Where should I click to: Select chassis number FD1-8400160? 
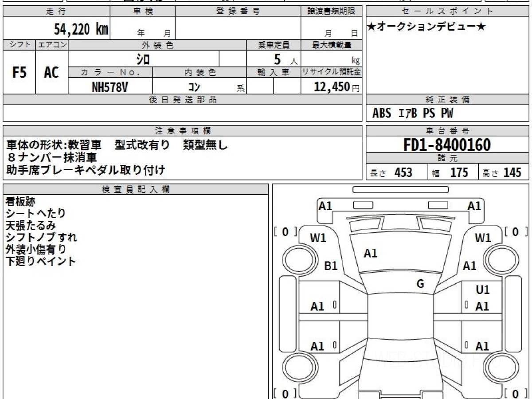tap(447, 145)
